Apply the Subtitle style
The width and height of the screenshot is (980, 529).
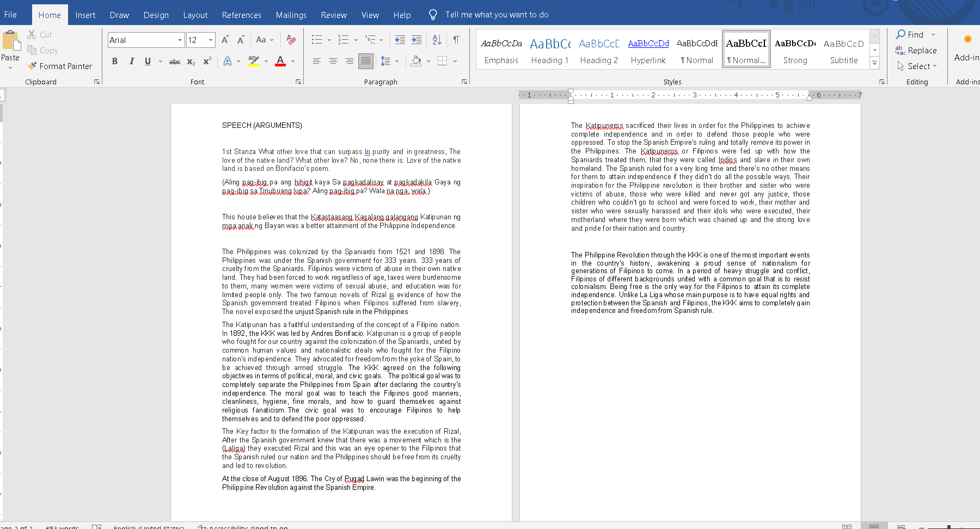[x=844, y=50]
